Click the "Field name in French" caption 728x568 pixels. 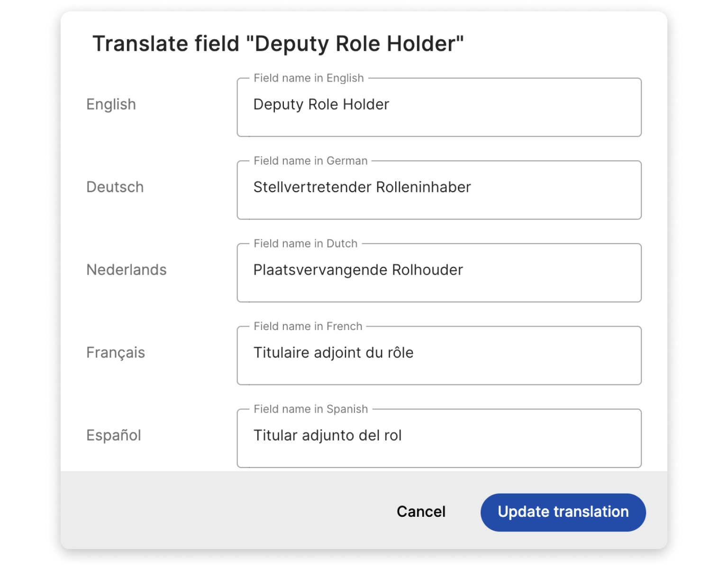(x=308, y=326)
